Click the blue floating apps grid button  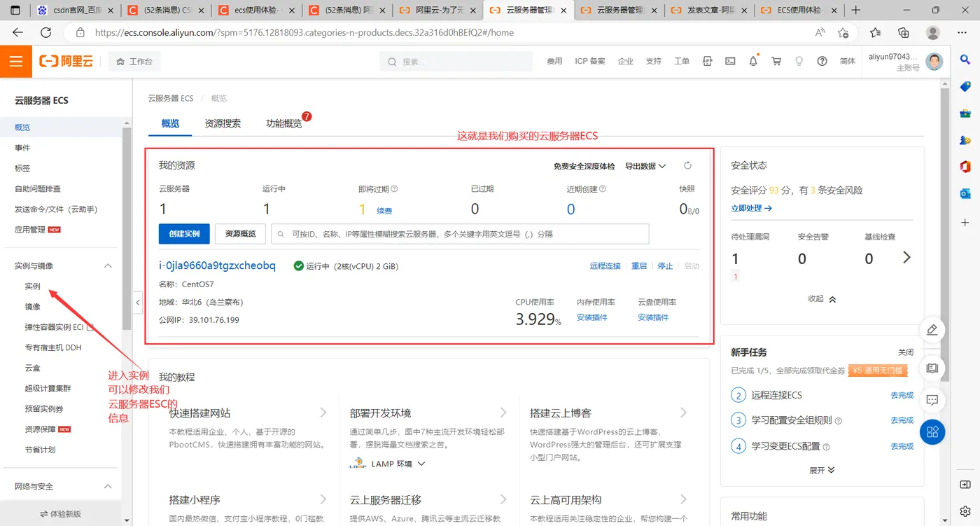click(x=932, y=432)
